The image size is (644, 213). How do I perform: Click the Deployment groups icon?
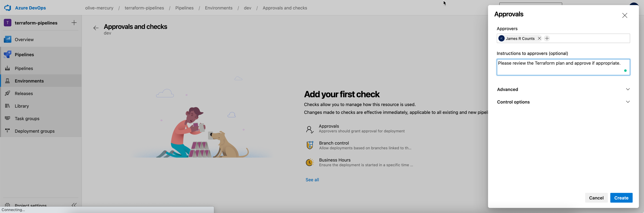(8, 130)
